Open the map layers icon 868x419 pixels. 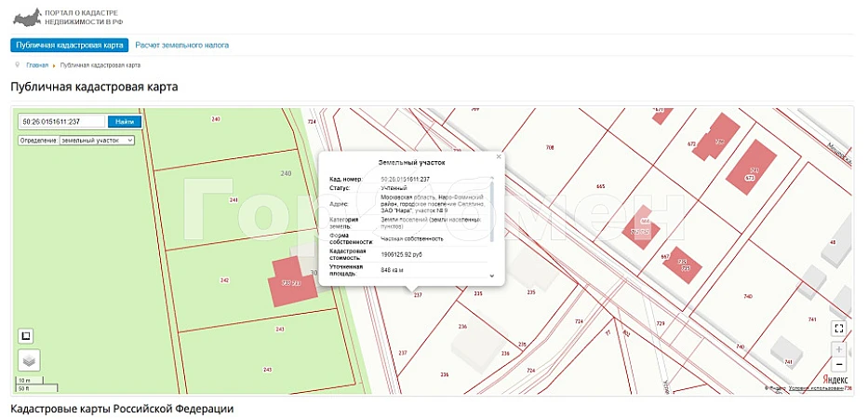click(29, 360)
